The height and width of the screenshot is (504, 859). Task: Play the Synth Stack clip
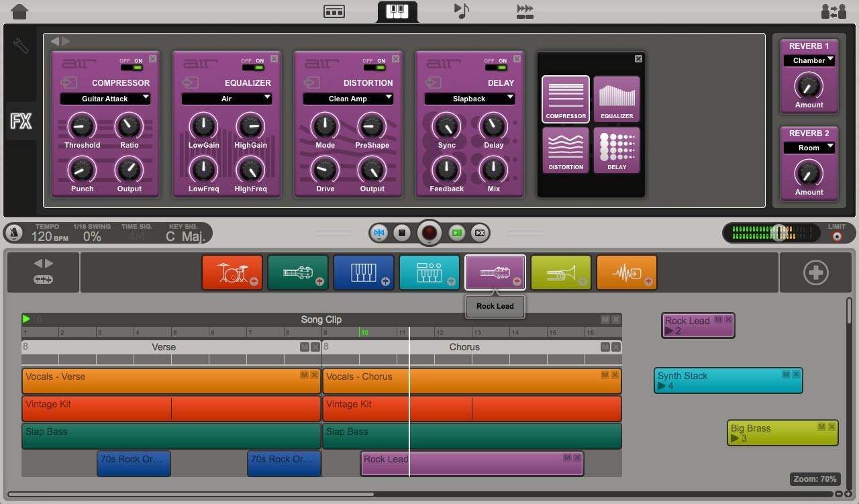click(x=662, y=386)
